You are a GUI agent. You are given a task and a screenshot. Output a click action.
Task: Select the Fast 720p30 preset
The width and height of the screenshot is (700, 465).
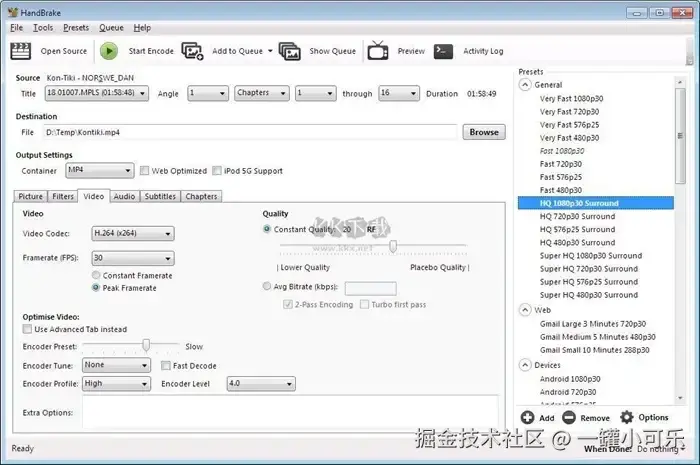561,164
